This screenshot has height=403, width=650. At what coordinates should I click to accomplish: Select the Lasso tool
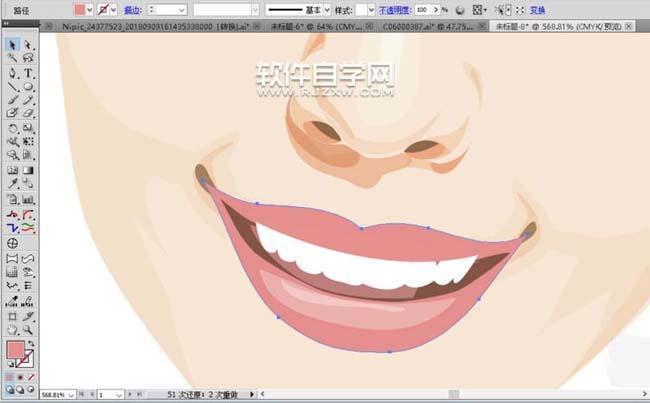(28, 58)
